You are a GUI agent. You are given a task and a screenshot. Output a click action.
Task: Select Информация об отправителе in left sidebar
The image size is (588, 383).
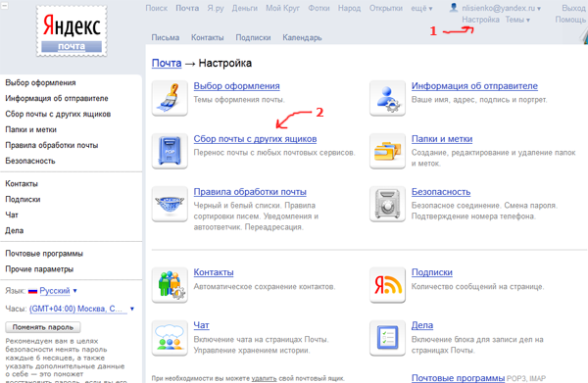57,98
